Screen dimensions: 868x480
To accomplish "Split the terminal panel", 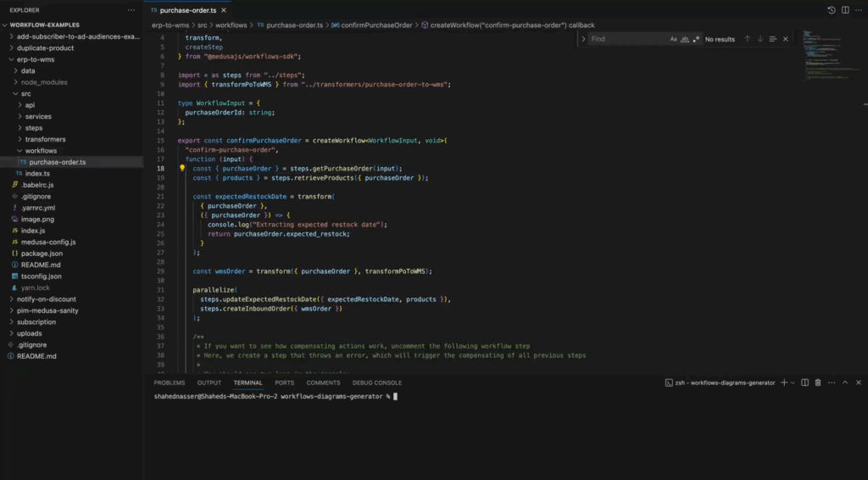I will (804, 382).
